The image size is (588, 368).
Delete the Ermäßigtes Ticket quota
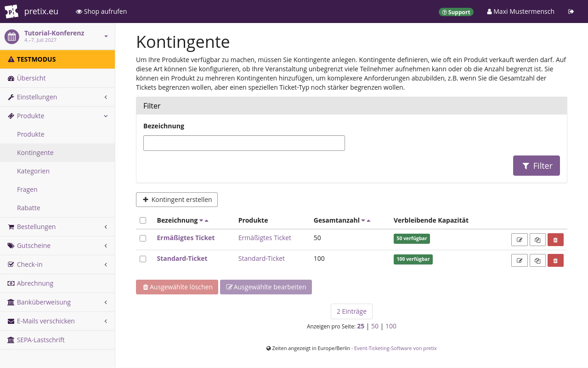[555, 240]
